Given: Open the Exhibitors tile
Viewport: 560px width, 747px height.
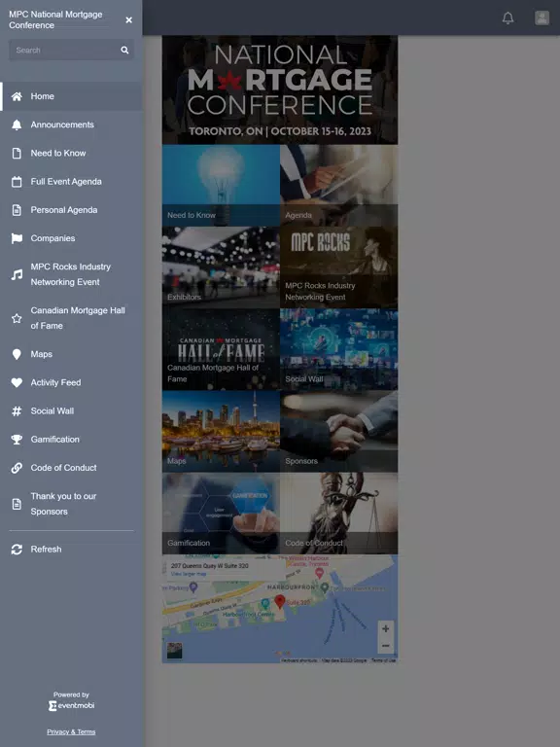Looking at the screenshot, I should tap(221, 267).
